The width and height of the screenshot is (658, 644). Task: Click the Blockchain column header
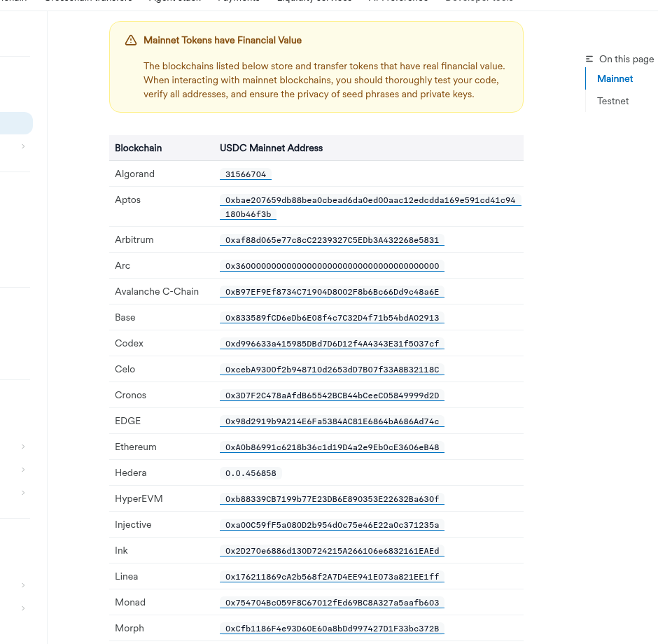[x=138, y=148]
